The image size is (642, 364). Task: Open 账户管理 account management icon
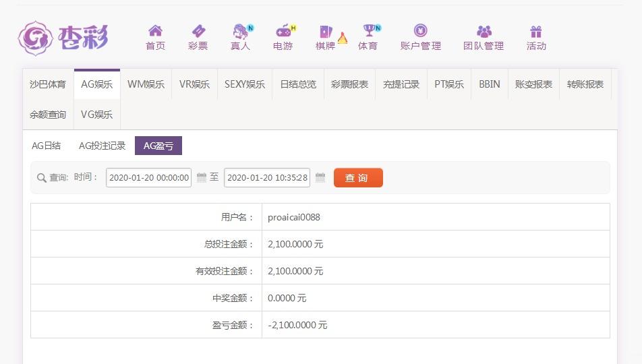[421, 30]
